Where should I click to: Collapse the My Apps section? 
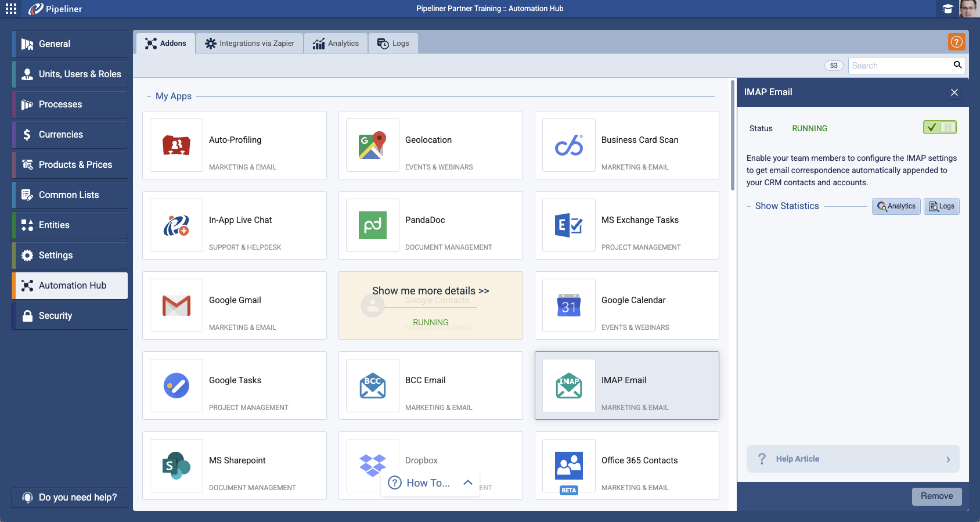(x=149, y=96)
